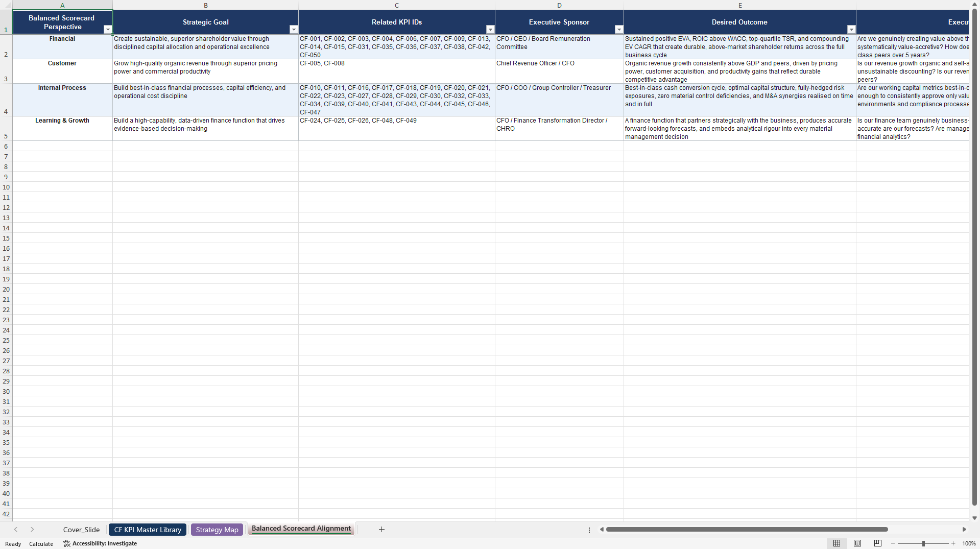Switch to Strategy Map sheet tab

pos(217,530)
